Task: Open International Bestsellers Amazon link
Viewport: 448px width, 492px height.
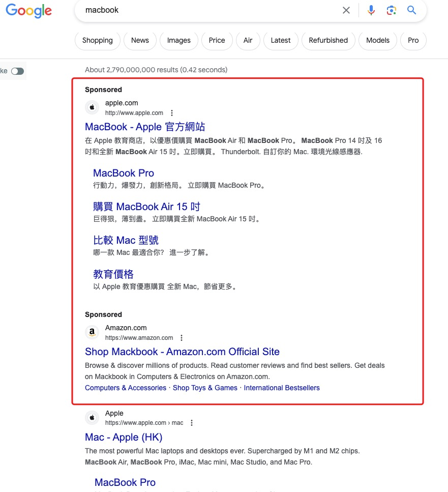Action: [x=282, y=388]
